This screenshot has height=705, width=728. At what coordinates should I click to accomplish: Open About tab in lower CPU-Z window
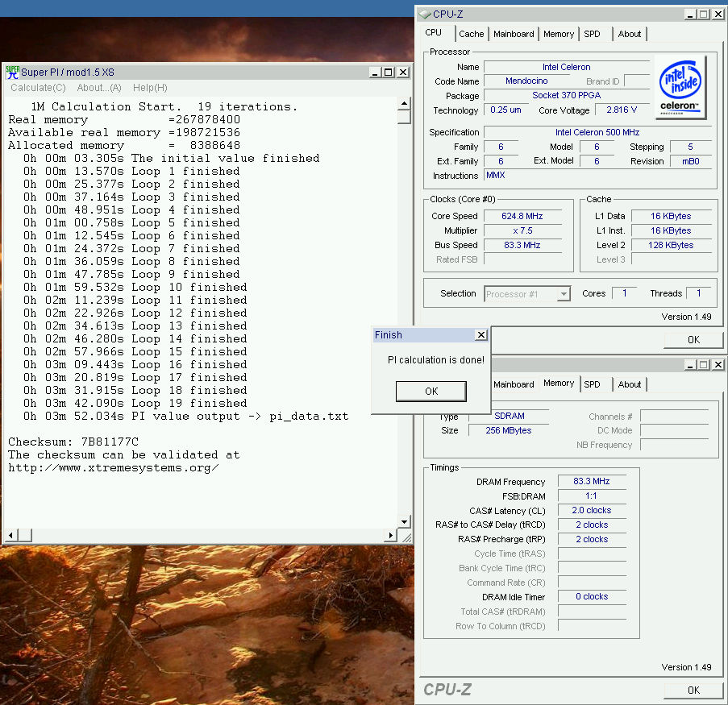[629, 384]
